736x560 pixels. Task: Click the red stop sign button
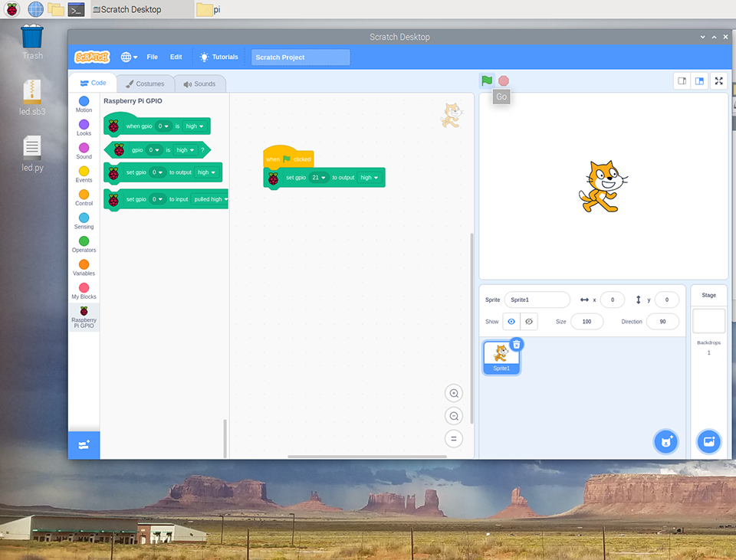(504, 80)
